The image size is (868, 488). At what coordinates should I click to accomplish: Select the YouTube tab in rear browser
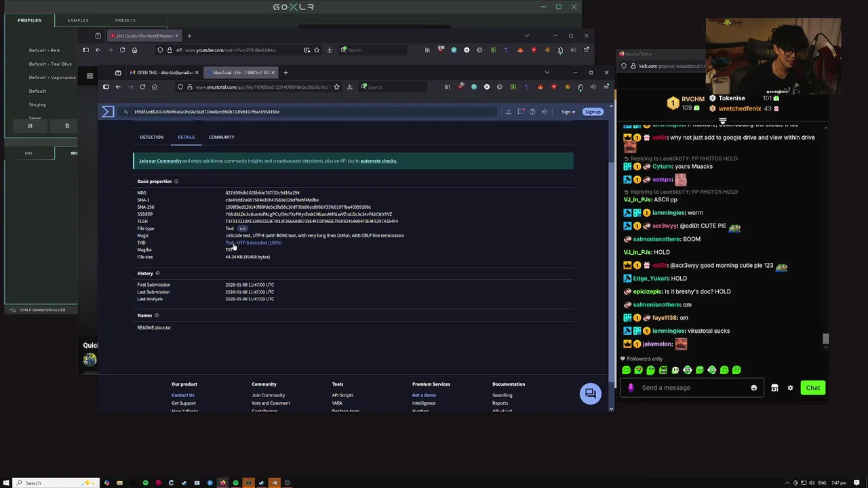point(144,36)
